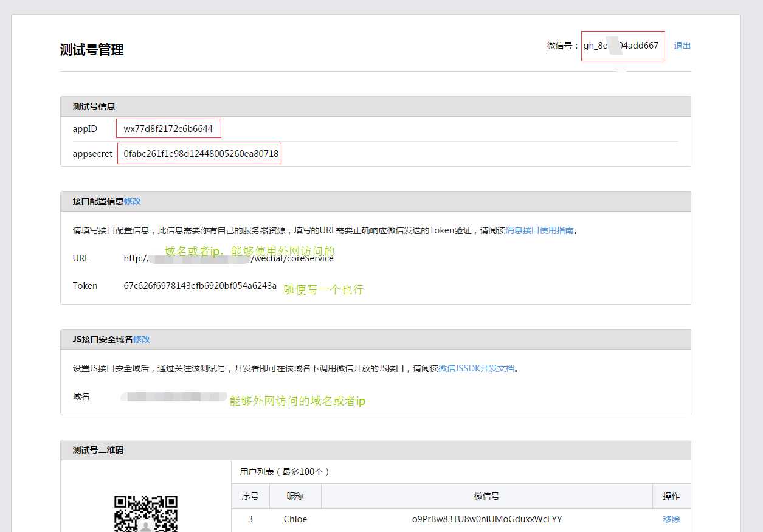Select the appID value wx77d8f2172c6b6644
The width and height of the screenshot is (763, 532).
[168, 129]
